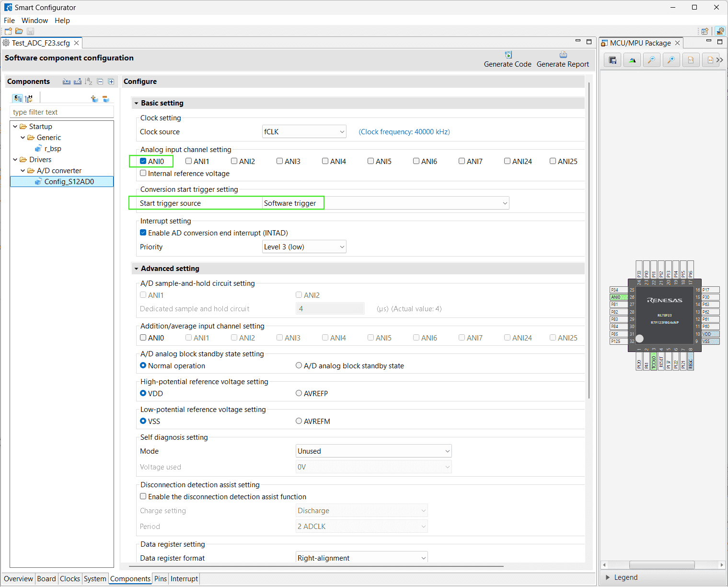This screenshot has width=728, height=587.
Task: Click the Remove component icon
Action: coord(106,99)
